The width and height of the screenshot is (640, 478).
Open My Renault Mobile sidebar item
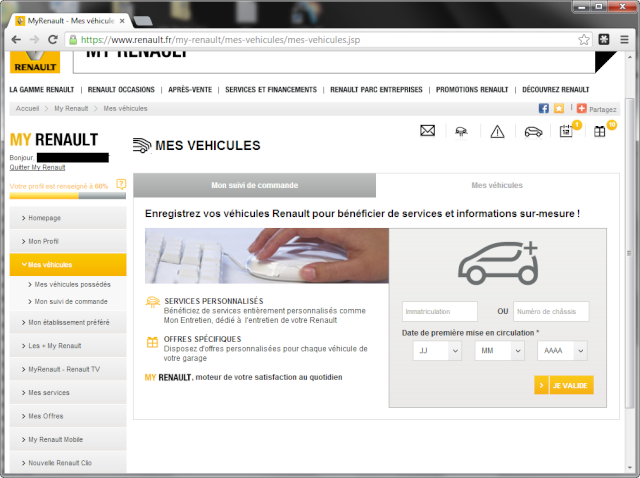pos(68,440)
